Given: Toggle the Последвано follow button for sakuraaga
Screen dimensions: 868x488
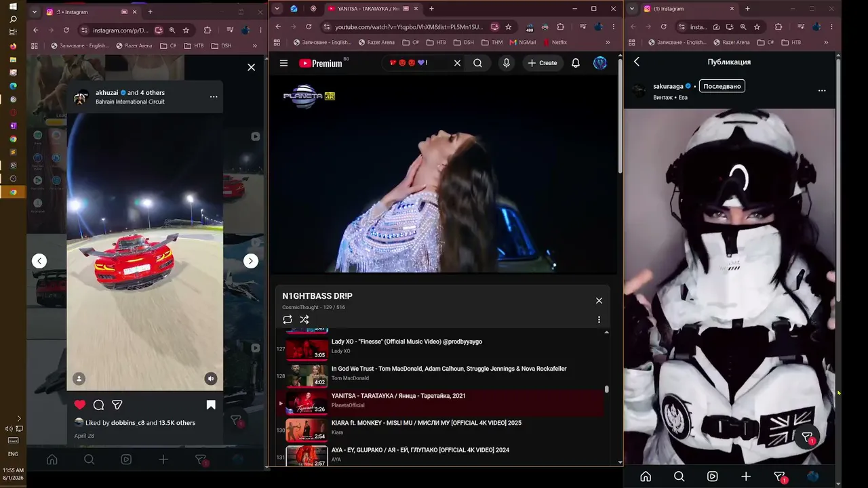Looking at the screenshot, I should [722, 86].
